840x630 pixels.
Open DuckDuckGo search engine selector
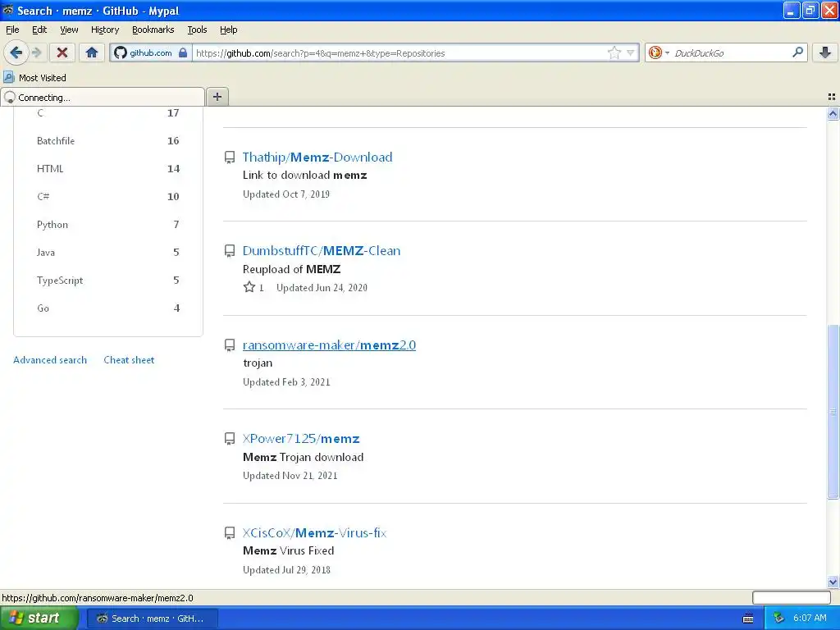click(659, 52)
